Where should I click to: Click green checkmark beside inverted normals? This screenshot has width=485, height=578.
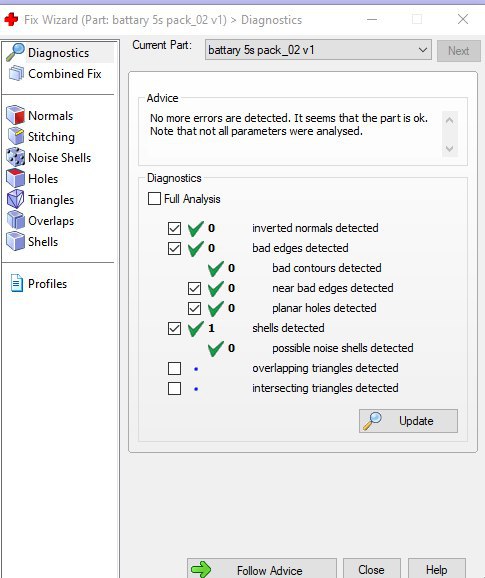point(195,228)
